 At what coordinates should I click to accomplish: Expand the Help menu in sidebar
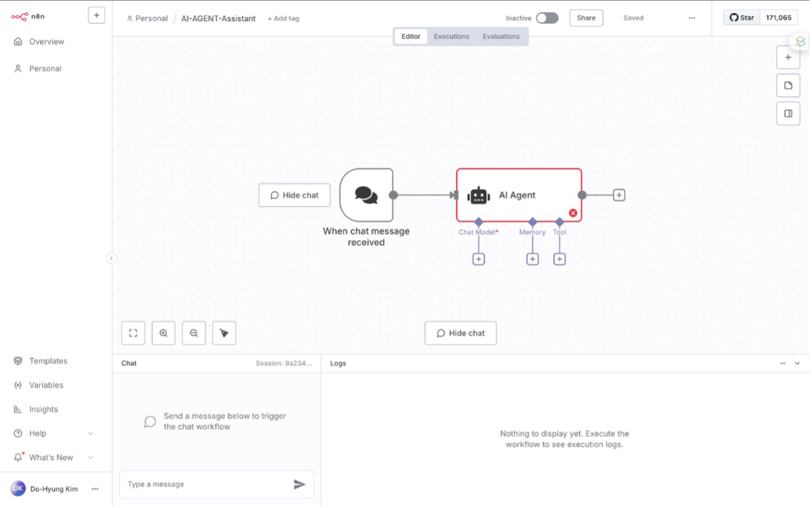90,433
